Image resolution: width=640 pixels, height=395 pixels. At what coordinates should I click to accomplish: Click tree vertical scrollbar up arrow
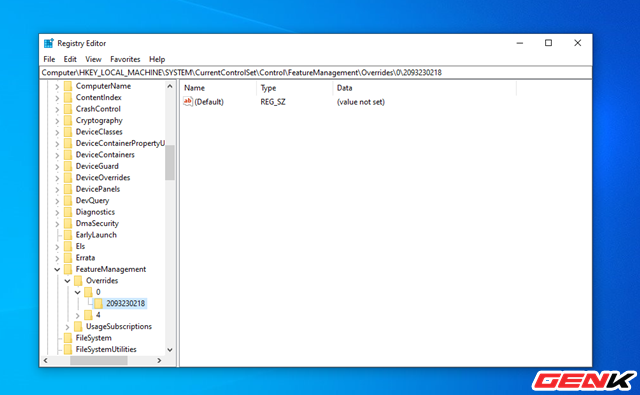coord(170,86)
